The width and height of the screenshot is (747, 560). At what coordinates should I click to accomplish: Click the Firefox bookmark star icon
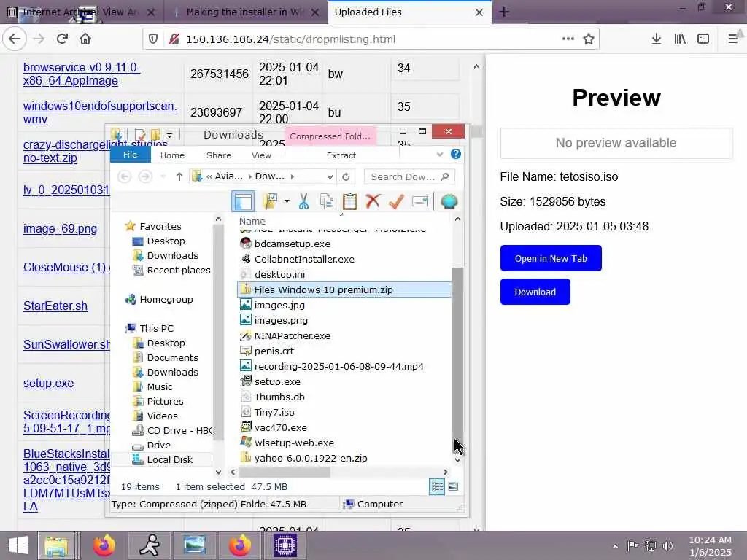[589, 39]
